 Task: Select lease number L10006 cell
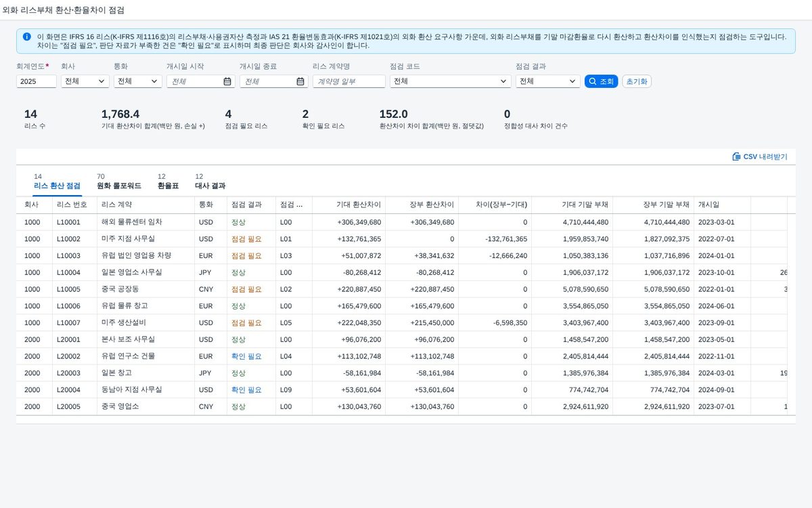pyautogui.click(x=74, y=306)
